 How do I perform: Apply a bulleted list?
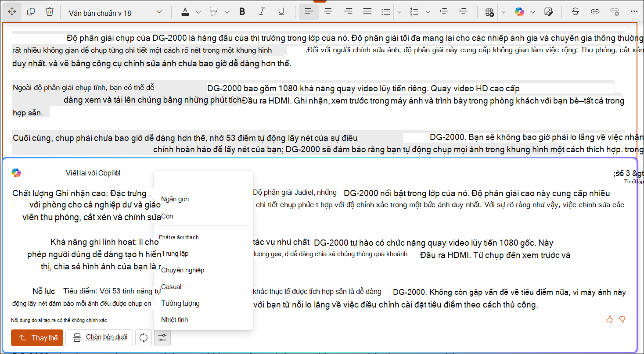point(386,12)
